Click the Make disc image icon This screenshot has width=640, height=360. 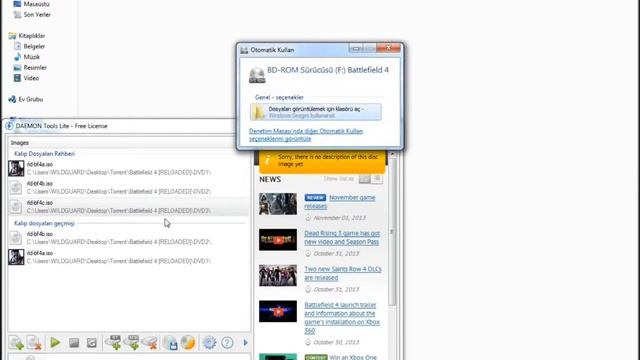click(x=170, y=342)
